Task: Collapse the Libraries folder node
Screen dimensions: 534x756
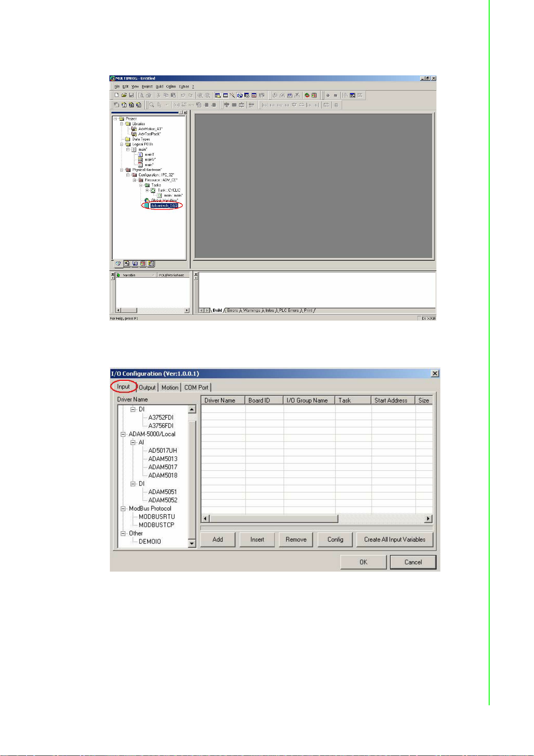Action: click(122, 124)
